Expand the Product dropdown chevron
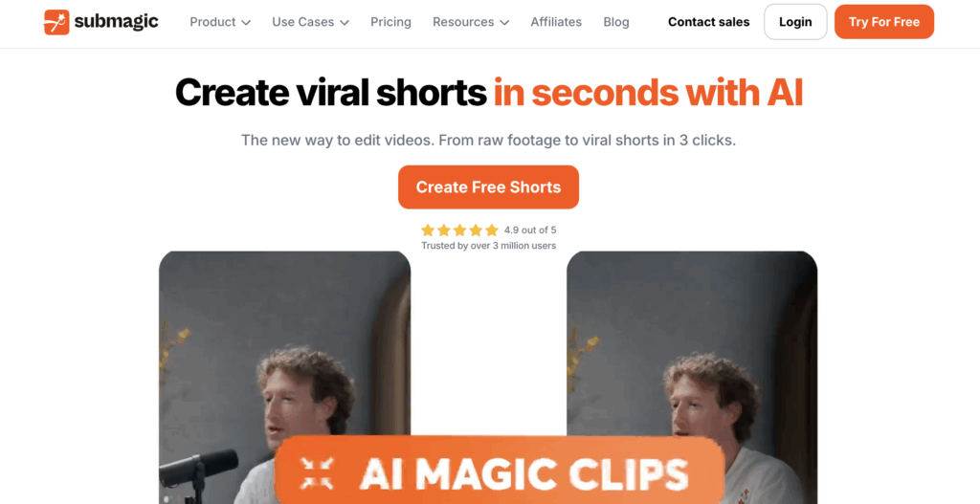Screen dimensions: 980x504 [246, 23]
